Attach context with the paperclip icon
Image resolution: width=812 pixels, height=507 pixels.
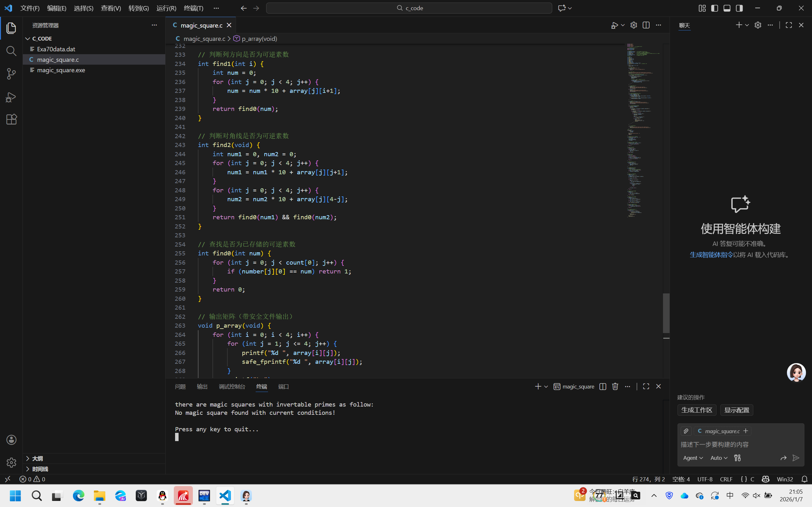pyautogui.click(x=686, y=431)
